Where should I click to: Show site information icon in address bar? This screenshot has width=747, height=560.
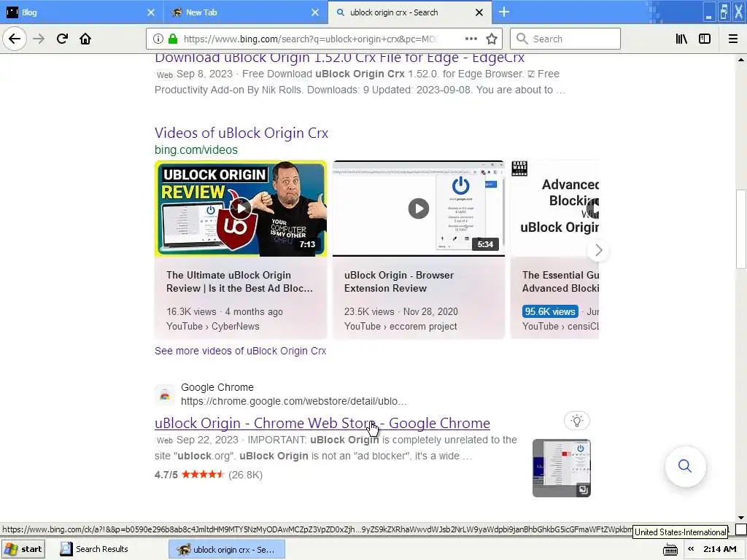158,39
